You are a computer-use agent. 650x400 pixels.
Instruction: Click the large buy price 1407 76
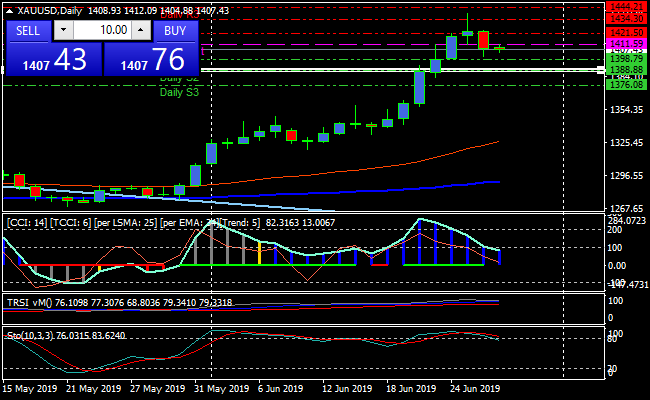coord(151,59)
